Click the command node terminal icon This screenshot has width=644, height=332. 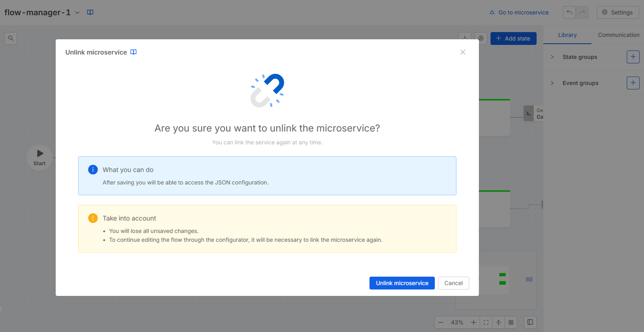tap(529, 113)
